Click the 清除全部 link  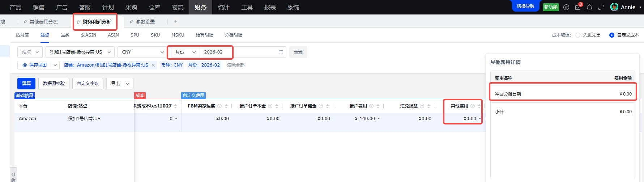pyautogui.click(x=236, y=65)
